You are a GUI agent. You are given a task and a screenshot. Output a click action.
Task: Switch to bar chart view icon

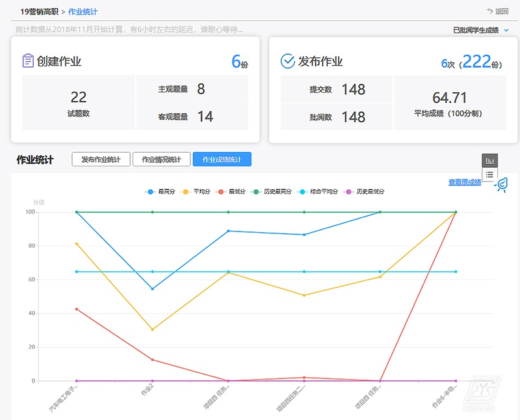[489, 161]
